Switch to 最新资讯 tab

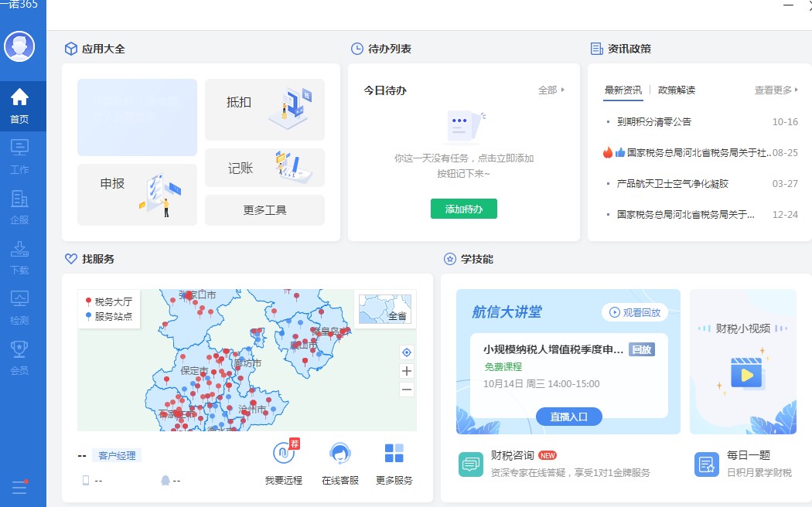pyautogui.click(x=623, y=90)
